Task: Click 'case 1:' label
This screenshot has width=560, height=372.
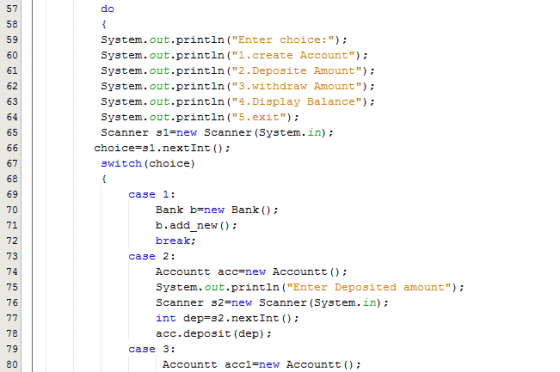Action: tap(152, 195)
